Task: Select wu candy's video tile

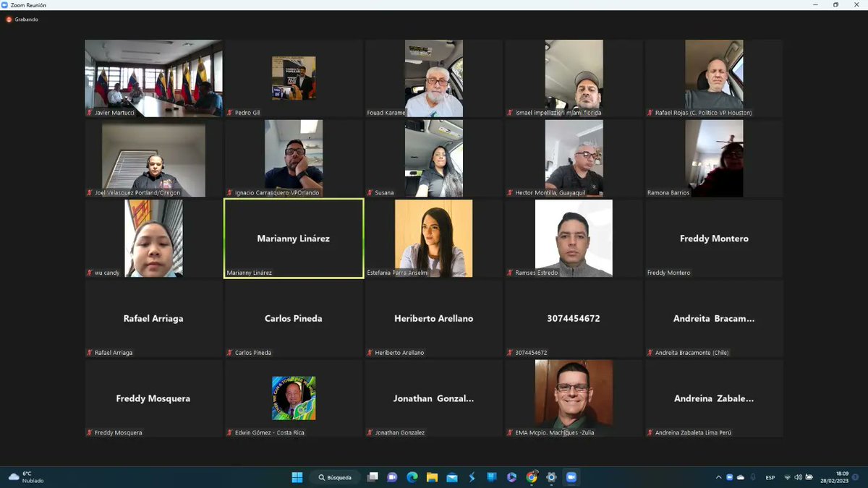Action: click(x=153, y=239)
